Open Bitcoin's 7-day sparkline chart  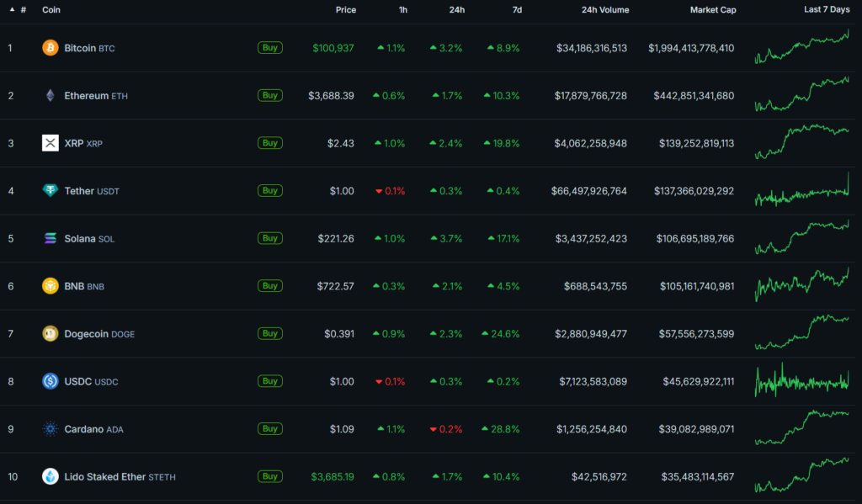[x=801, y=47]
